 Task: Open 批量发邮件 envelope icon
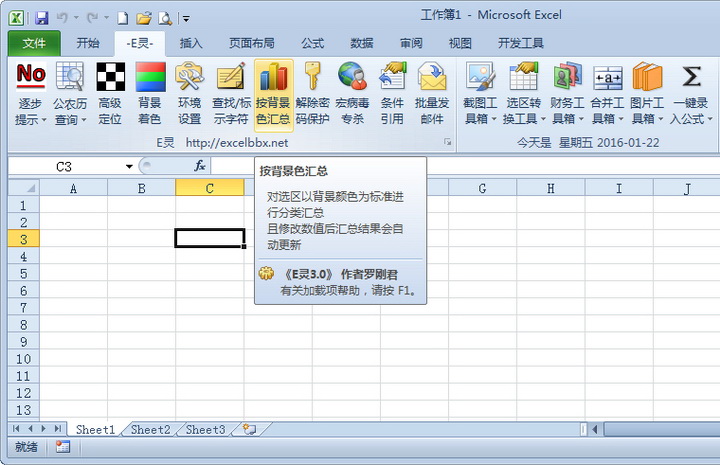tap(432, 76)
